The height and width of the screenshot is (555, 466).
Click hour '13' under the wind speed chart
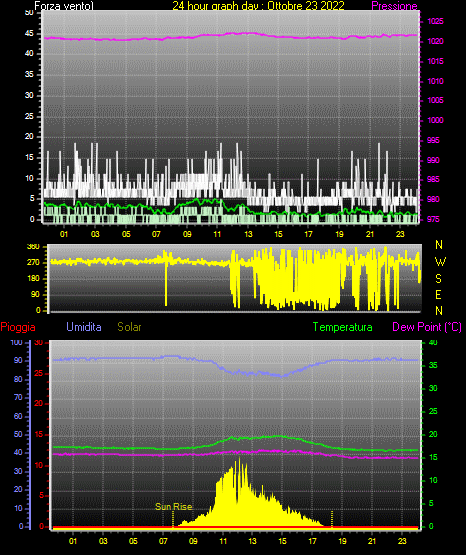(x=248, y=234)
